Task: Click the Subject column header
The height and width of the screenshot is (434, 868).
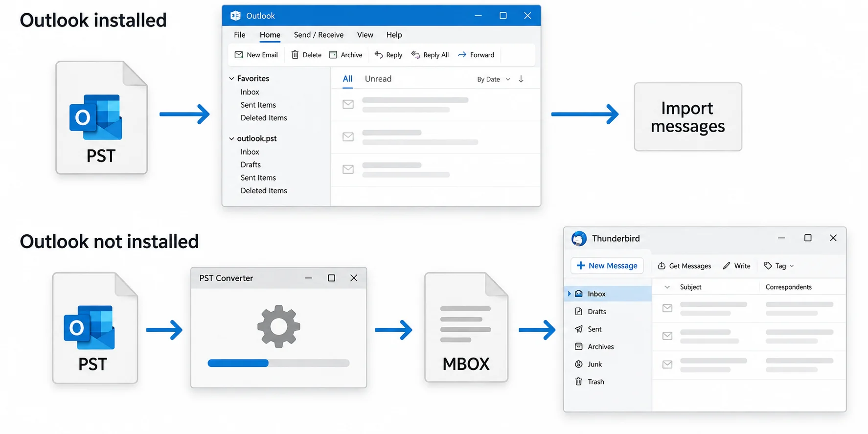Action: [x=690, y=287]
